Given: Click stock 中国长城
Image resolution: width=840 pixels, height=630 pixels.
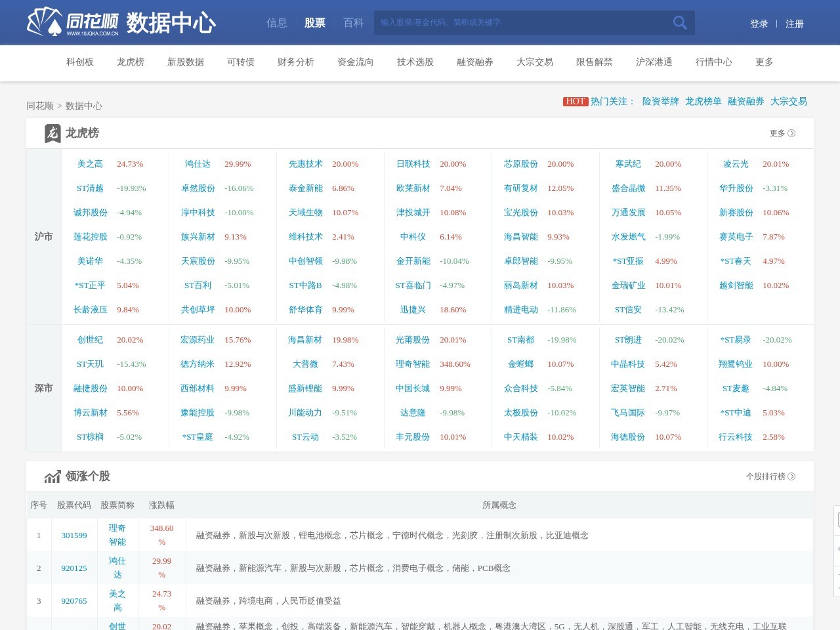Looking at the screenshot, I should pyautogui.click(x=413, y=388).
